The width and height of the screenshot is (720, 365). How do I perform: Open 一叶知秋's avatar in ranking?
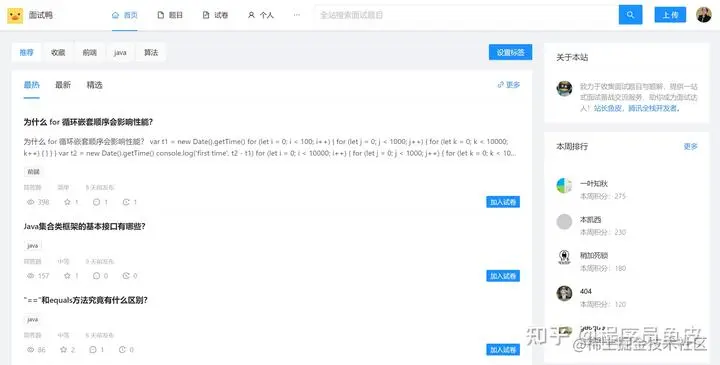tap(564, 185)
